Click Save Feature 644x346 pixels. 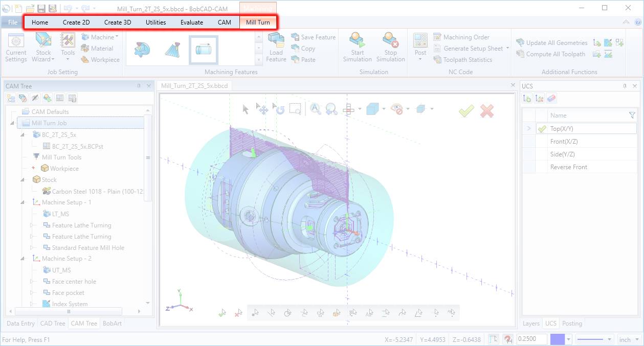click(x=313, y=37)
